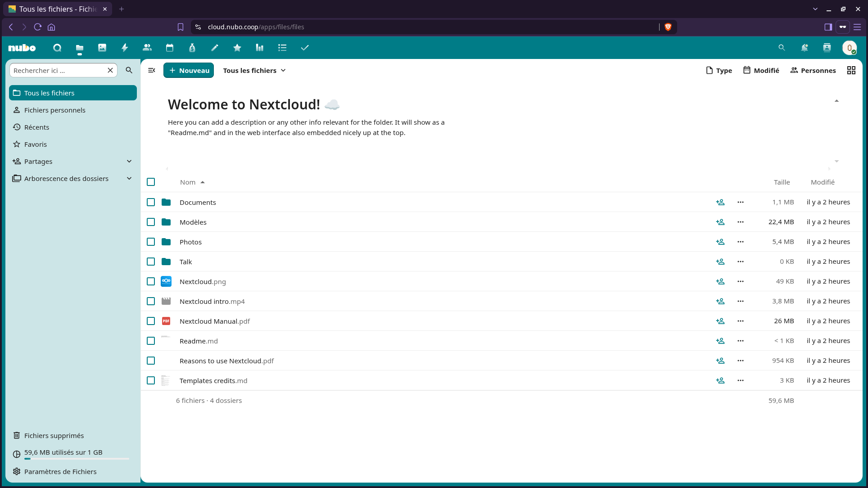Open the Personnes filter dropdown
Viewport: 868px width, 488px height.
813,70
